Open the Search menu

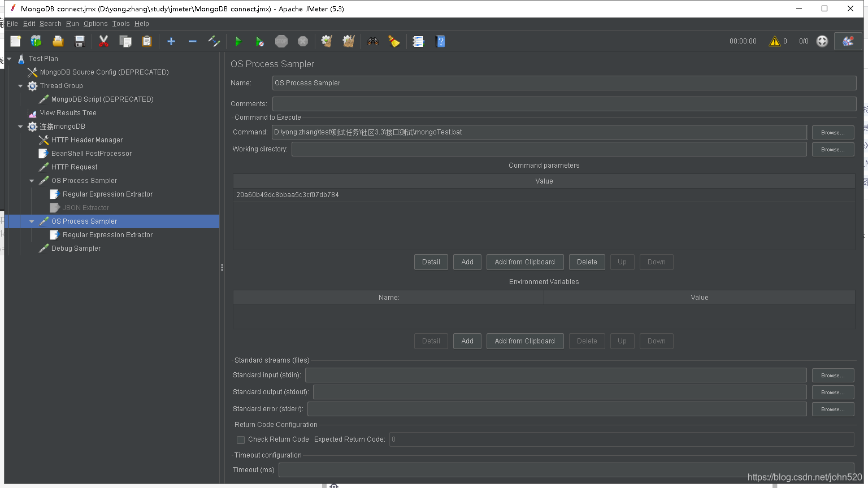[50, 24]
